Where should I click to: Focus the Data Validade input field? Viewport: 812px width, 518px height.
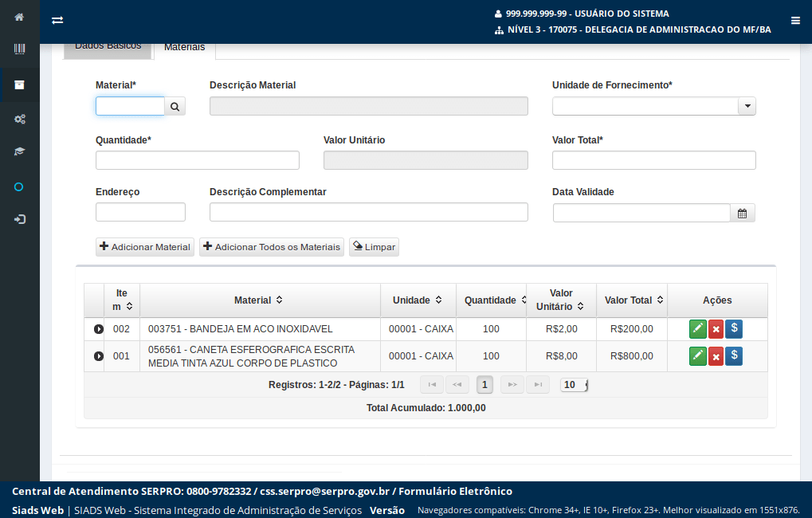(641, 213)
